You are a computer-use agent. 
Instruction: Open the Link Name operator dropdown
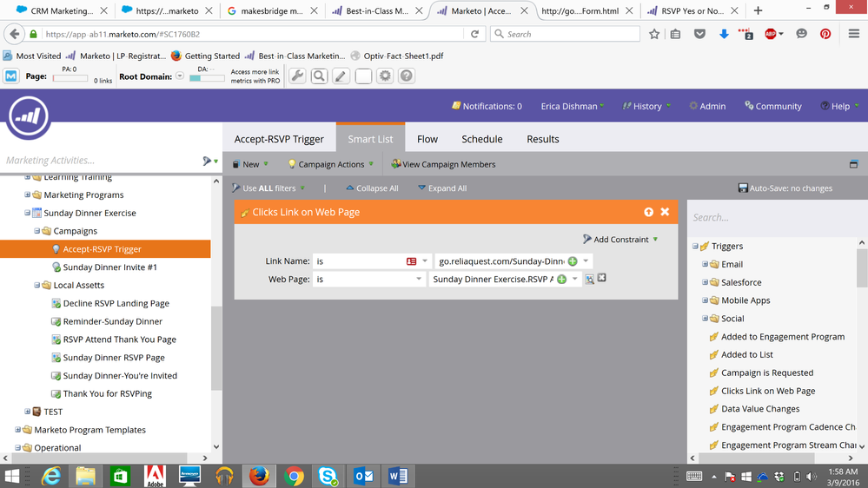[425, 261]
